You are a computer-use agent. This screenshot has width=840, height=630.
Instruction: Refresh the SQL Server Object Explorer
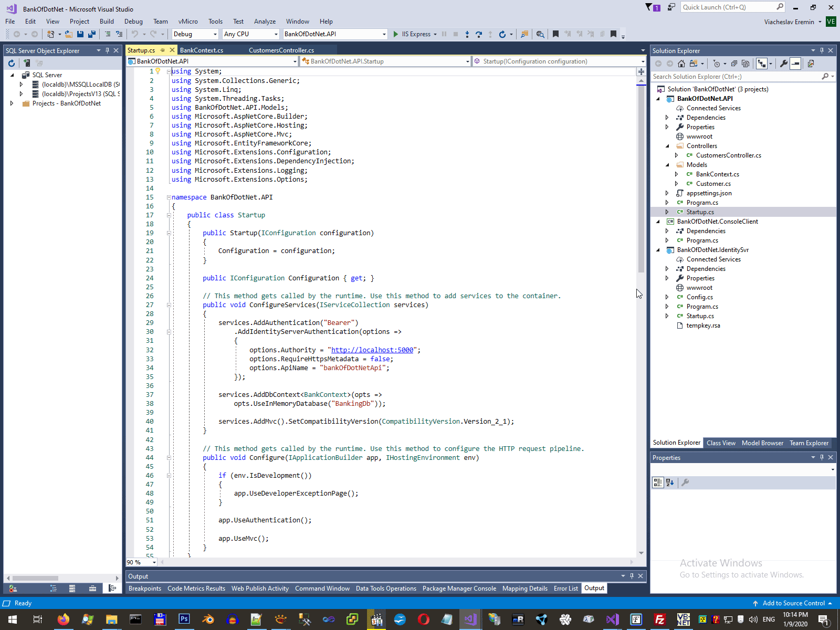pos(12,63)
